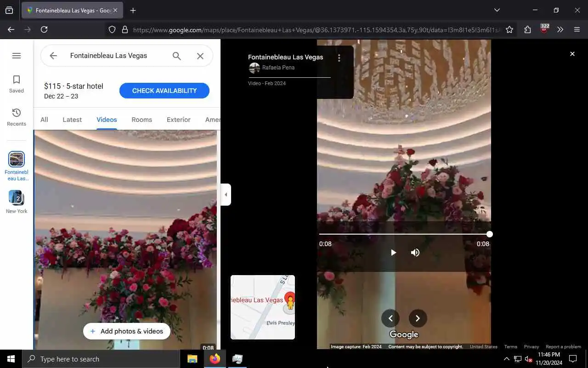Viewport: 588px width, 368px height.
Task: Switch to the Latest tab
Action: [x=72, y=120]
